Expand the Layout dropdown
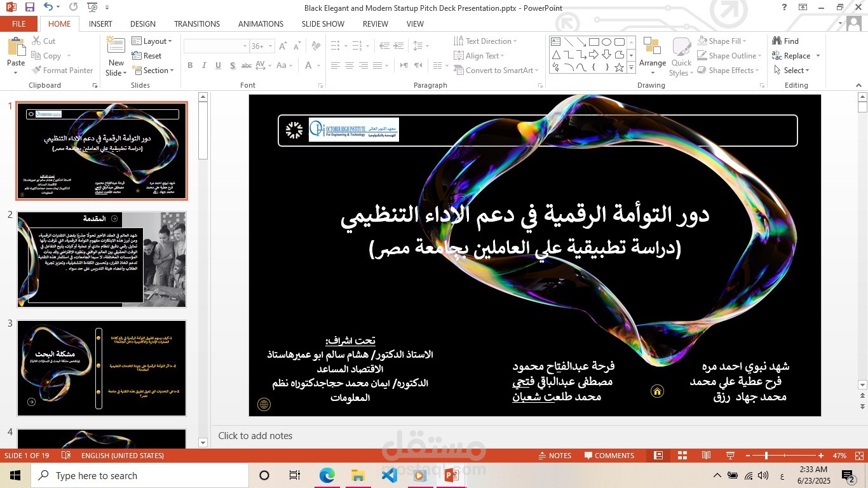This screenshot has height=488, width=868. tap(152, 41)
